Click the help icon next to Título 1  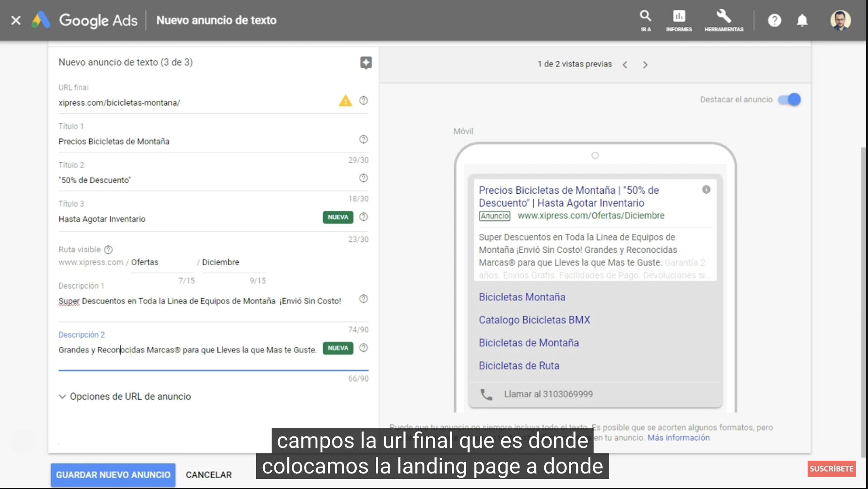363,139
